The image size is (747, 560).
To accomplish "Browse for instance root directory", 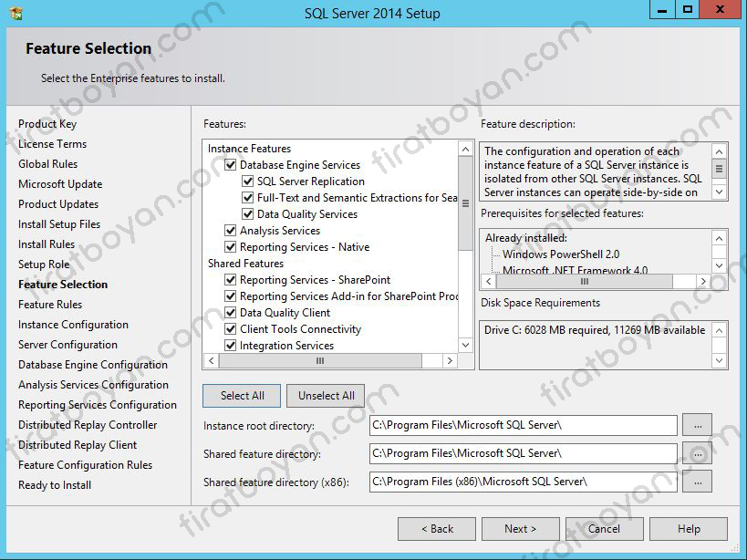I will (698, 425).
